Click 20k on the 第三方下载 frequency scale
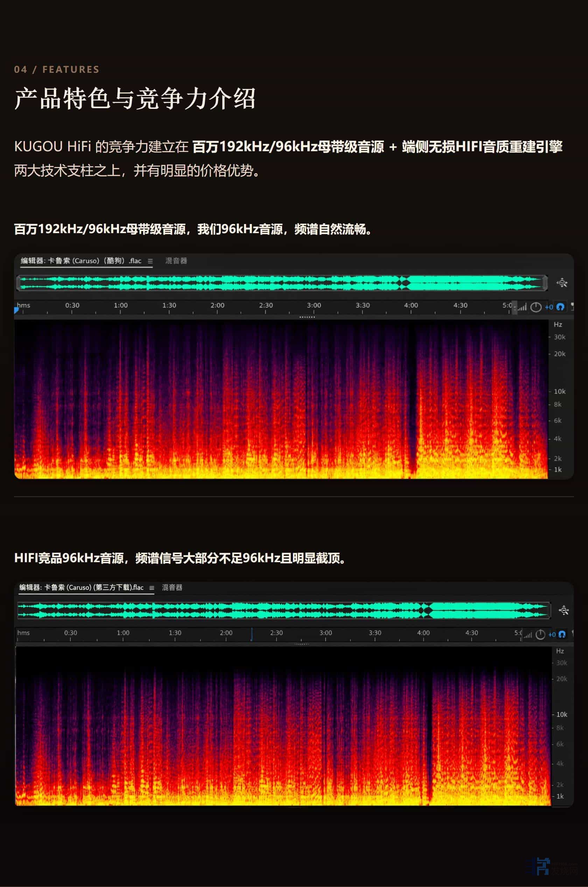Image resolution: width=588 pixels, height=887 pixels. click(562, 679)
